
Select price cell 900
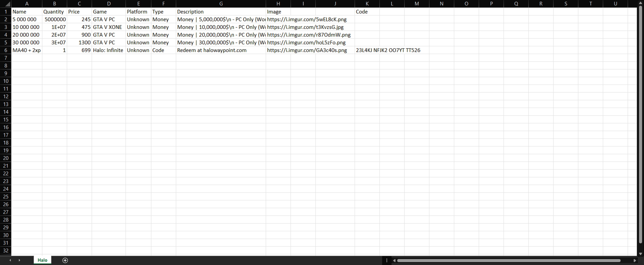pos(79,35)
